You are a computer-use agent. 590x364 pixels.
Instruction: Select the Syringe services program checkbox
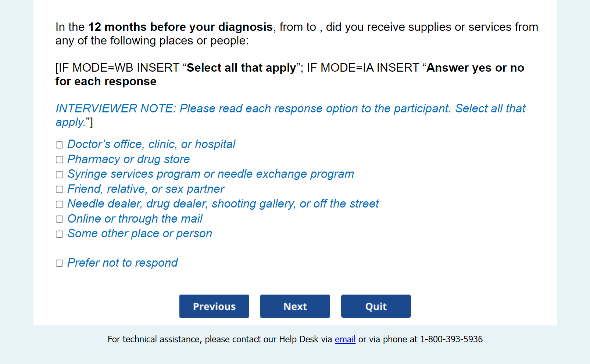tap(60, 174)
